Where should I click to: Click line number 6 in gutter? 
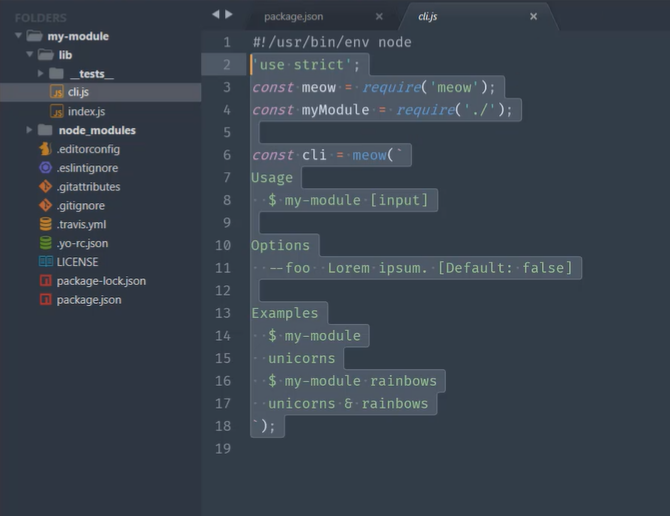[227, 155]
